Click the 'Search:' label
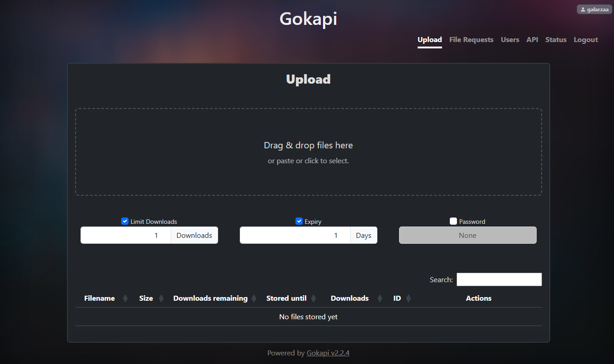 click(441, 280)
